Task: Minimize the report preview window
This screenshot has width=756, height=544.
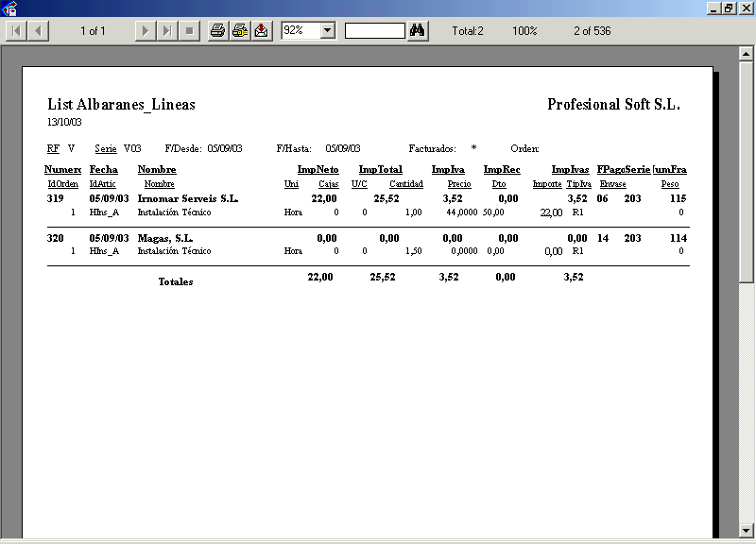Action: pos(713,8)
